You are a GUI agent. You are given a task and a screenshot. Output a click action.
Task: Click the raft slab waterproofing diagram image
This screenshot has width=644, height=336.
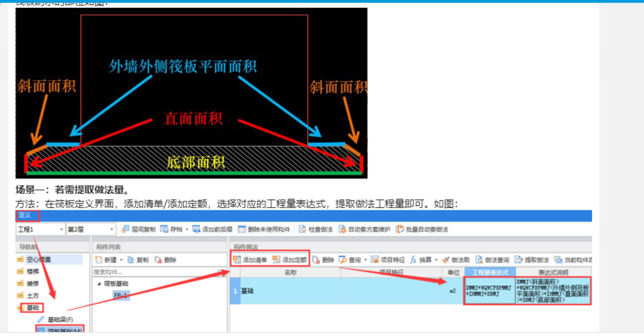coord(191,93)
